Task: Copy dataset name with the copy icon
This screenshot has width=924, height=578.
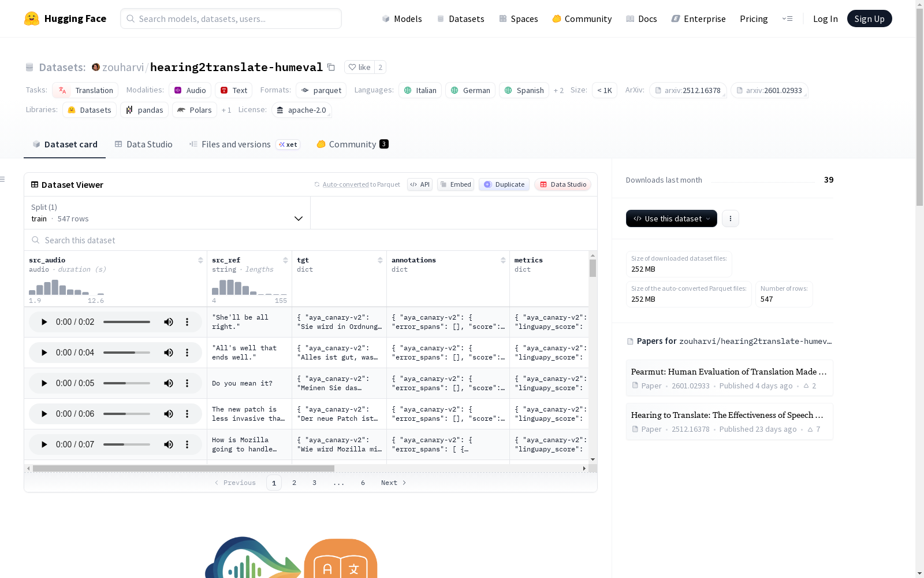Action: 331,67
